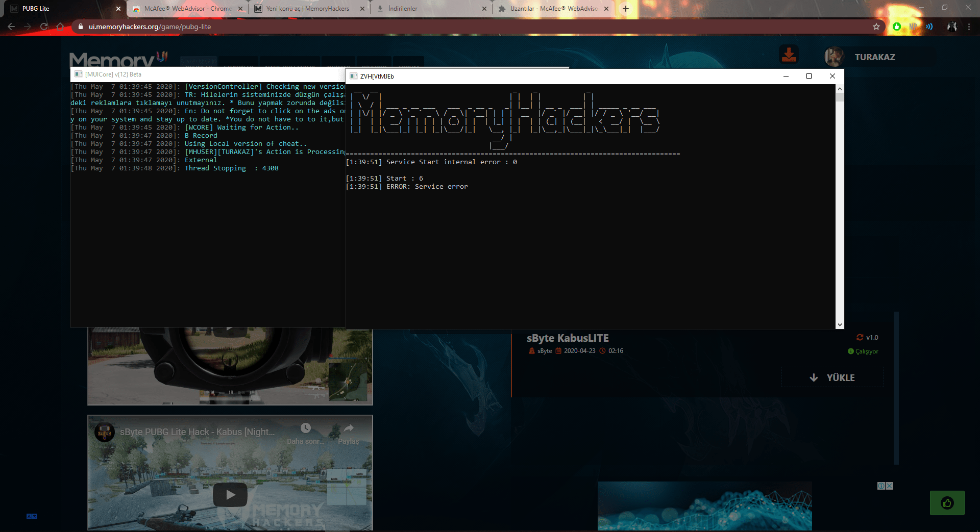Click 'Service Start internal error : 0' line
Viewport: 980px width, 532px height.
431,162
